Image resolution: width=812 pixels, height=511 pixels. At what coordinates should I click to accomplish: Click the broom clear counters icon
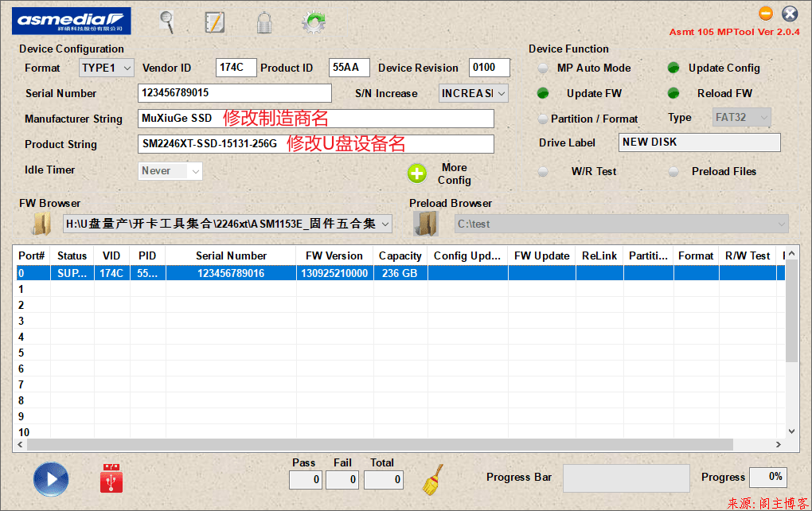click(433, 479)
